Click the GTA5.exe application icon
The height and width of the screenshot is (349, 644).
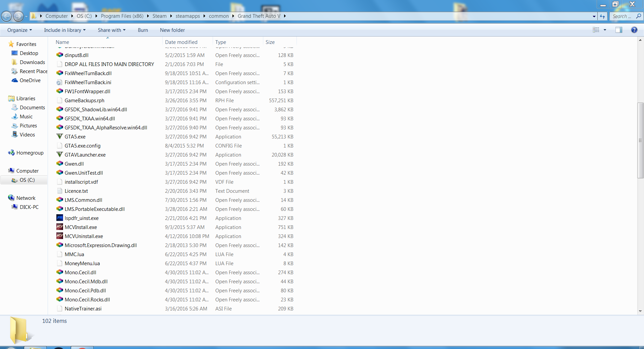60,136
